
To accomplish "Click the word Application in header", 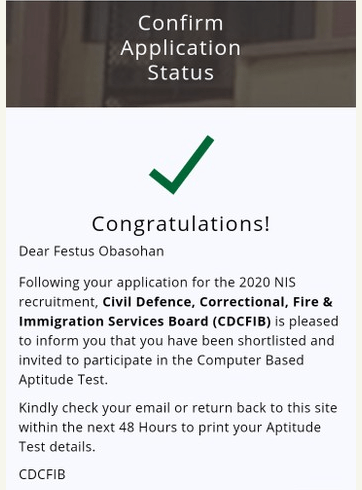I will click(180, 48).
